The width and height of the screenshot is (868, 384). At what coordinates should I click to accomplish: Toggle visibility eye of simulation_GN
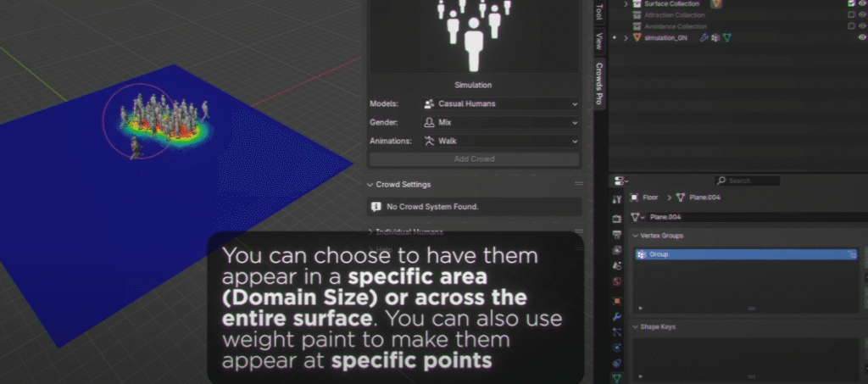(862, 38)
